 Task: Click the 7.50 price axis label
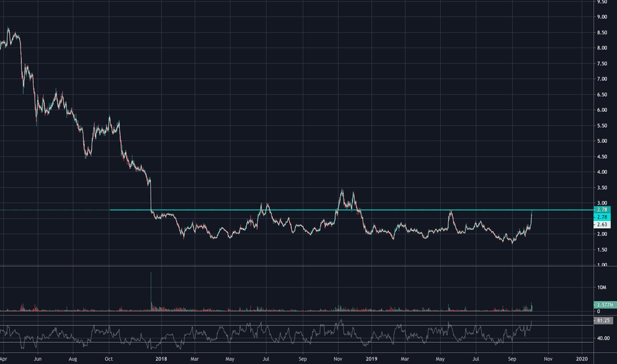(602, 64)
